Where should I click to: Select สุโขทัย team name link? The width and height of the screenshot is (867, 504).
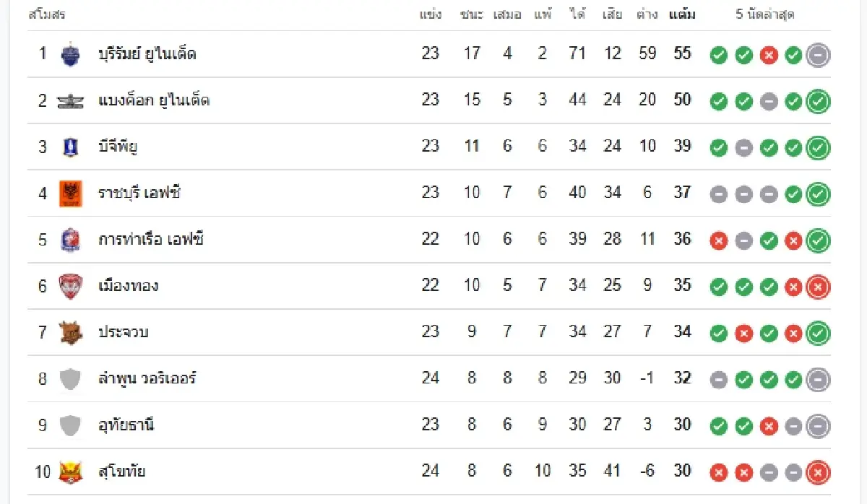(122, 472)
